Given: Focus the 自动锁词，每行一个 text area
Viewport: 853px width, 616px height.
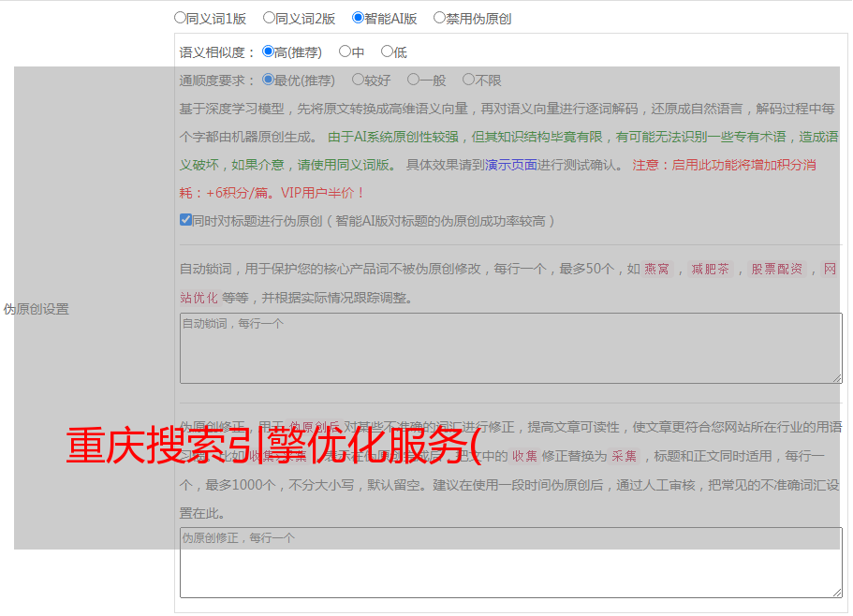Looking at the screenshot, I should (511, 348).
